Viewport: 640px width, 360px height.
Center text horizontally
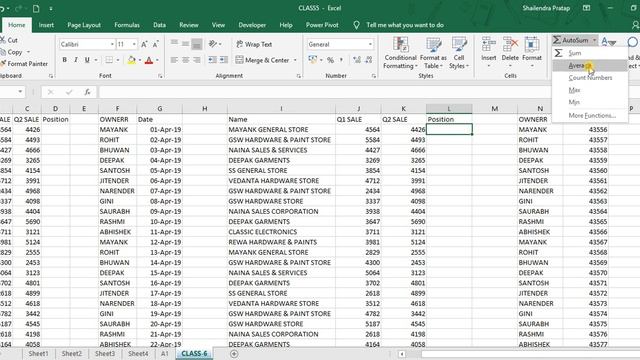(x=185, y=60)
